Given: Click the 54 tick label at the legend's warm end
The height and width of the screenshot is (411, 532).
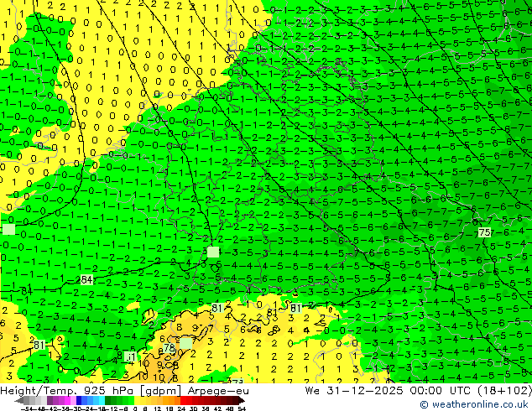Looking at the screenshot, I should pyautogui.click(x=242, y=408).
